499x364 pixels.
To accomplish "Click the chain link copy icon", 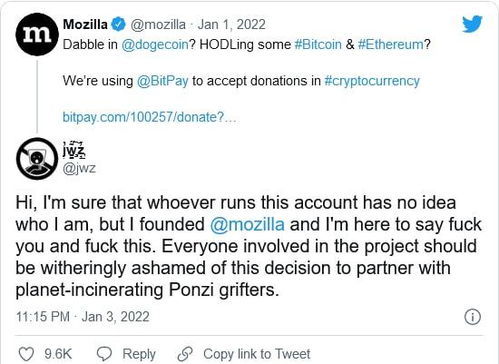I will (x=185, y=354).
